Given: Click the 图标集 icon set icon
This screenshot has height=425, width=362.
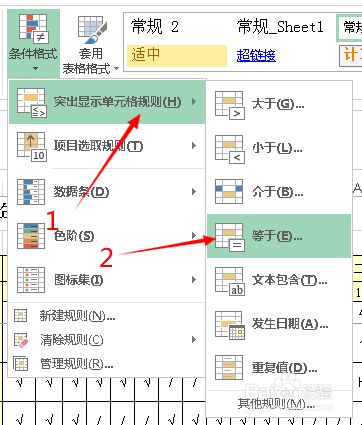Looking at the screenshot, I should [31, 280].
